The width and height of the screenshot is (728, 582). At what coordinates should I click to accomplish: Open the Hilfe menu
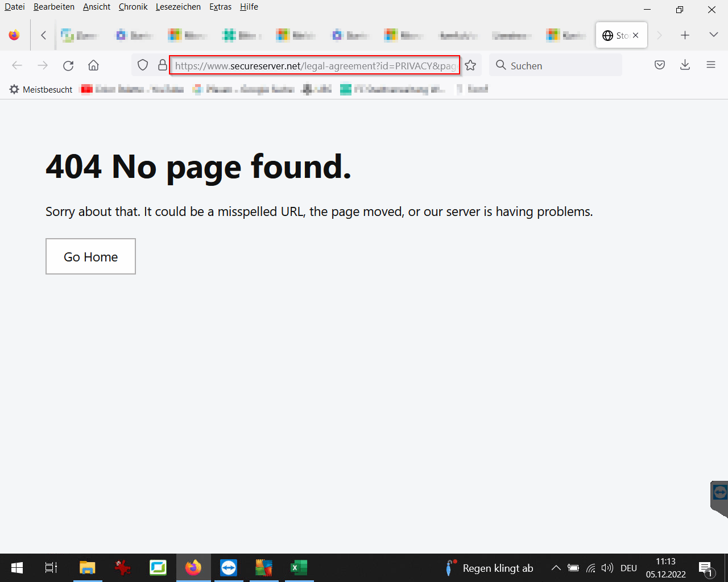[x=249, y=7]
